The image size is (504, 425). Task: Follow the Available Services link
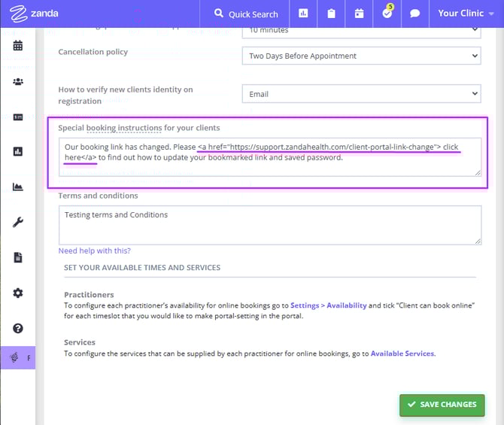(x=402, y=353)
